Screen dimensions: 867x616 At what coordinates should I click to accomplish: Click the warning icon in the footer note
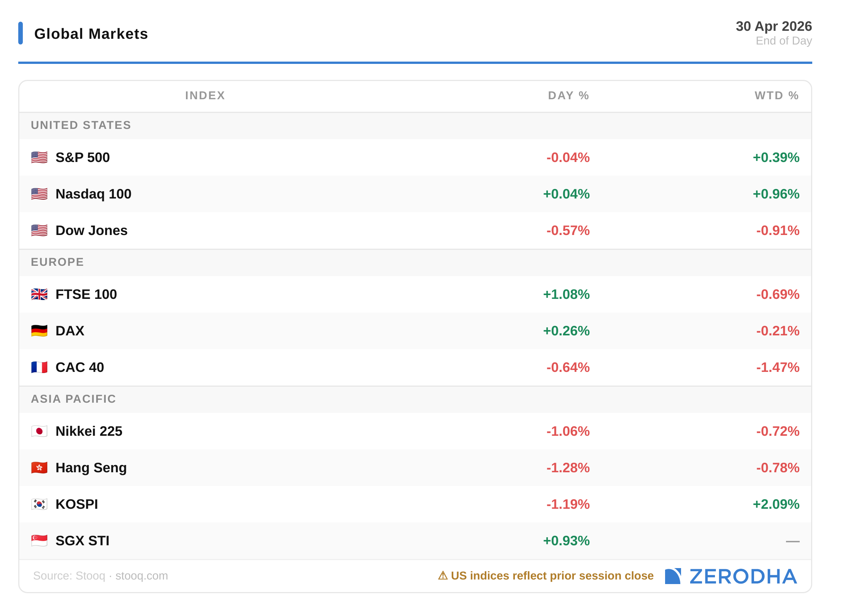[443, 576]
